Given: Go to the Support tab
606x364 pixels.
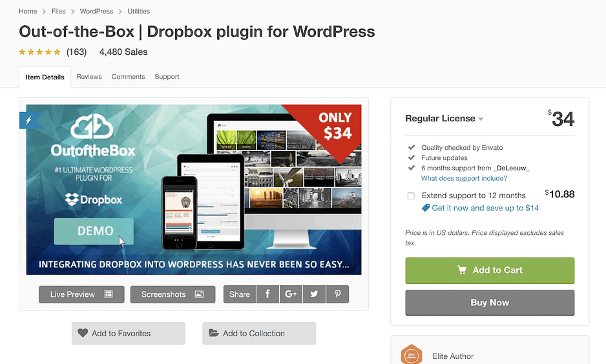Looking at the screenshot, I should 167,77.
